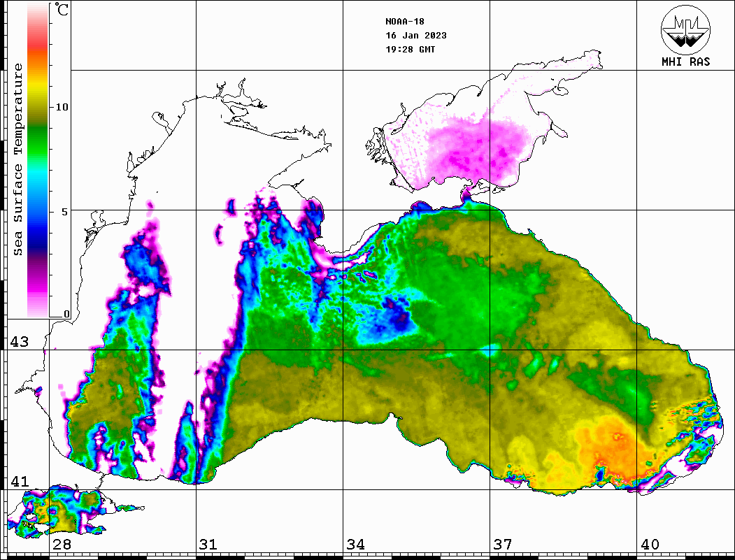735x560 pixels.
Task: Click the MHI RAS logo emblem
Action: tap(686, 29)
